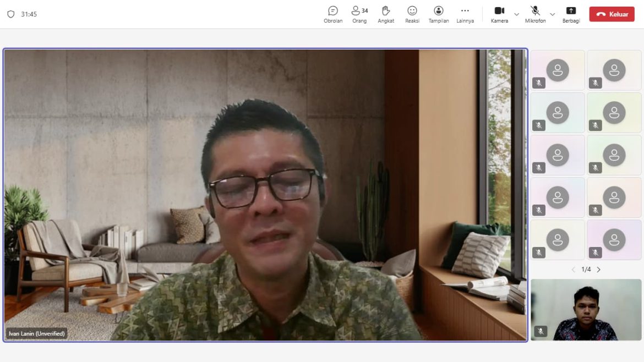Click Ivan Lanin (Unverified) name label

[x=37, y=333]
